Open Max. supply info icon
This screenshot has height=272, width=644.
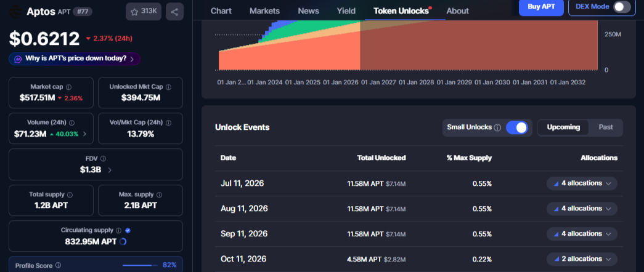pyautogui.click(x=159, y=194)
